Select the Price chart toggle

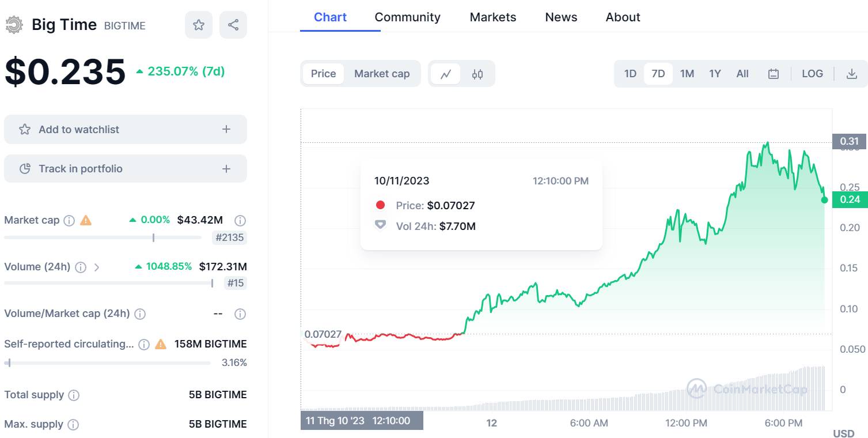[x=323, y=74]
